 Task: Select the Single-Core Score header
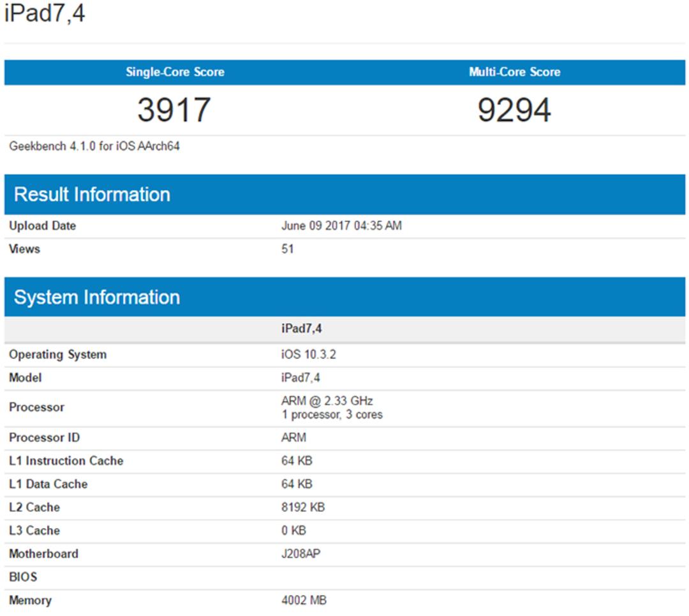tap(175, 72)
